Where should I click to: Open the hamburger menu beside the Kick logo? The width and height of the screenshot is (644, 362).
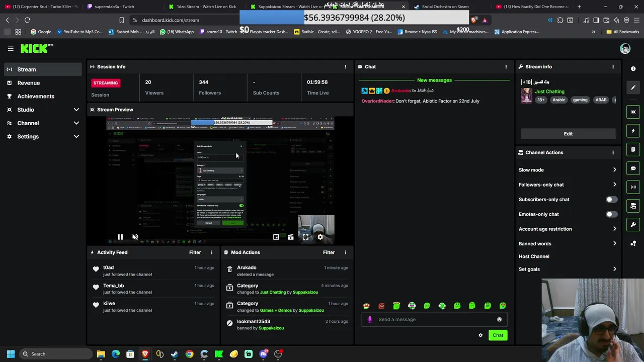coord(11,49)
